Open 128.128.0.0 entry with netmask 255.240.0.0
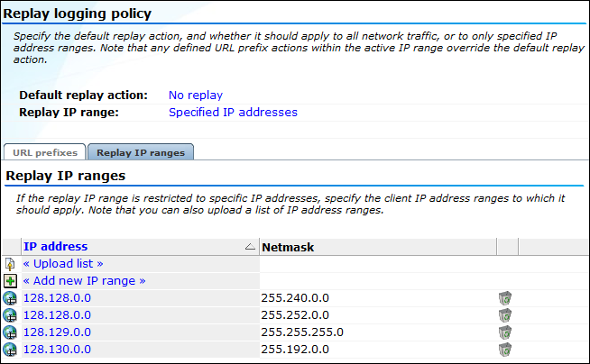This screenshot has width=590, height=364. coord(57,298)
